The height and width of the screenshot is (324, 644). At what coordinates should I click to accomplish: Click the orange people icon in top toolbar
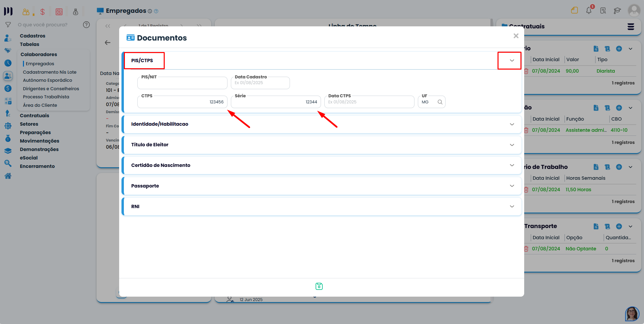(26, 12)
